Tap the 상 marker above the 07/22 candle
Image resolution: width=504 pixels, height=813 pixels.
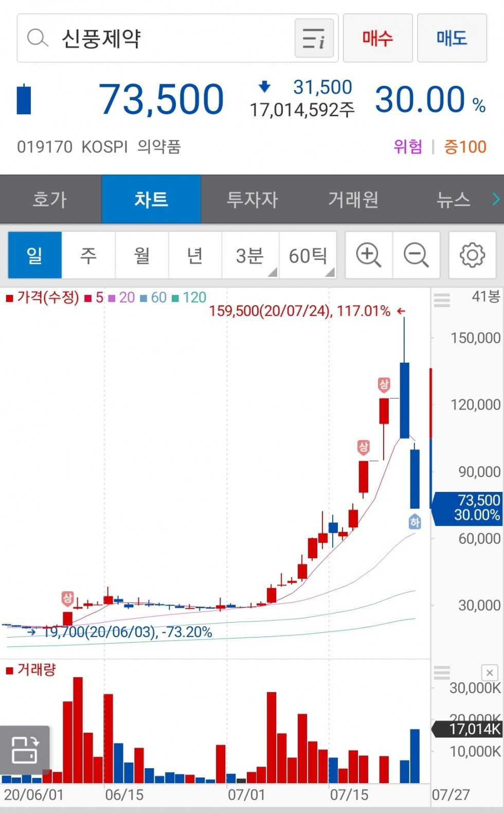point(384,385)
